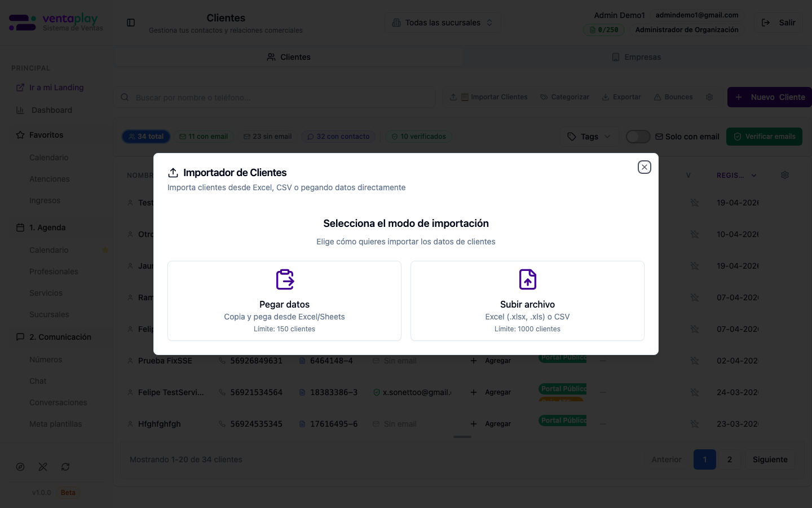Image resolution: width=812 pixels, height=508 pixels.
Task: Toggle favorite star on Hfghfghfgh row
Action: point(695,424)
